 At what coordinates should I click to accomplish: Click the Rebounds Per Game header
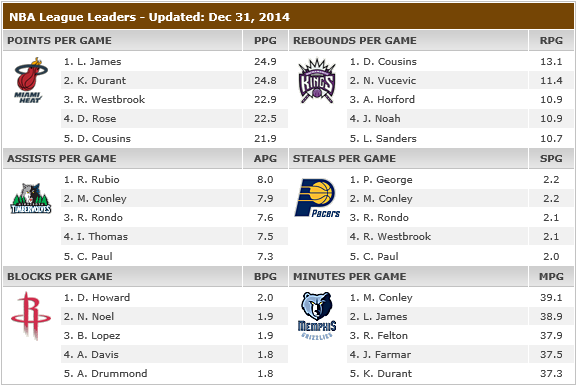click(355, 41)
